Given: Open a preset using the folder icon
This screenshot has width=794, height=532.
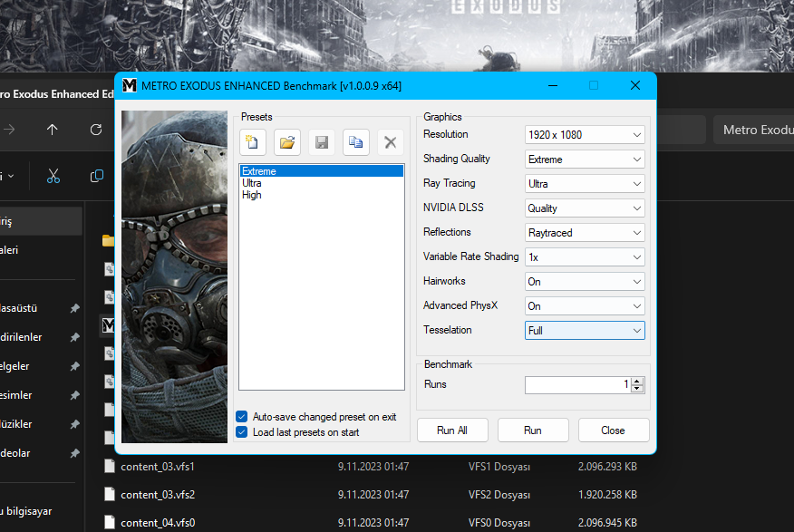Looking at the screenshot, I should [287, 142].
